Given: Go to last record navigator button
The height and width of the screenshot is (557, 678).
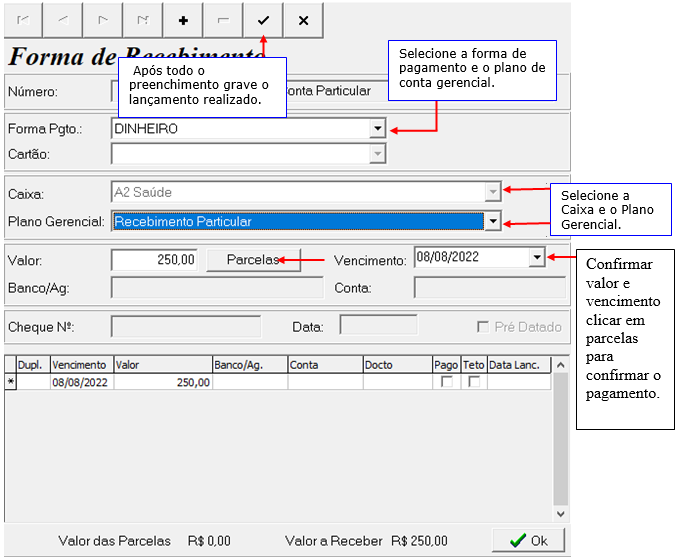Looking at the screenshot, I should click(x=143, y=20).
